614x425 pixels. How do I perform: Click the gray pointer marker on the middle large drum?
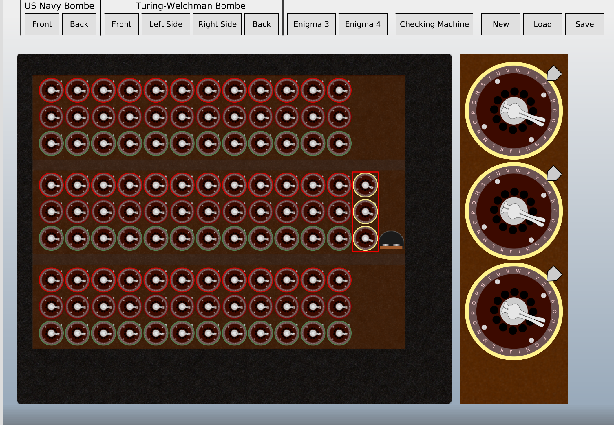[553, 174]
